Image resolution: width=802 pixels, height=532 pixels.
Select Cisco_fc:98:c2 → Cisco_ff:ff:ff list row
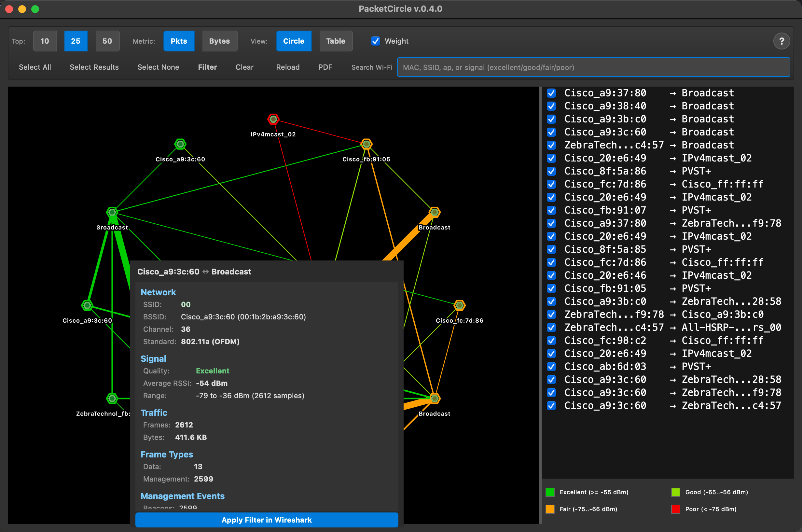[668, 341]
